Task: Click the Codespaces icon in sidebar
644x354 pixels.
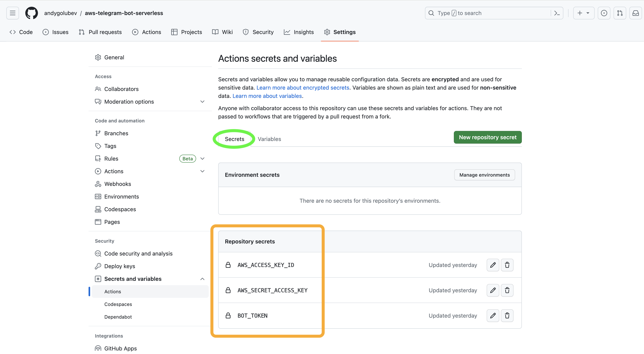Action: coord(98,209)
